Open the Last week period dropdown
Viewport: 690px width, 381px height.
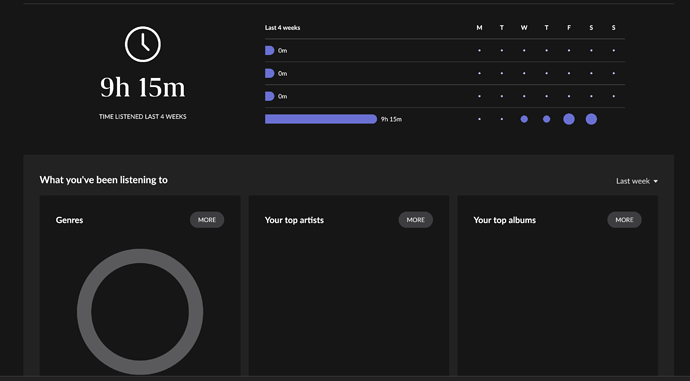[637, 181]
